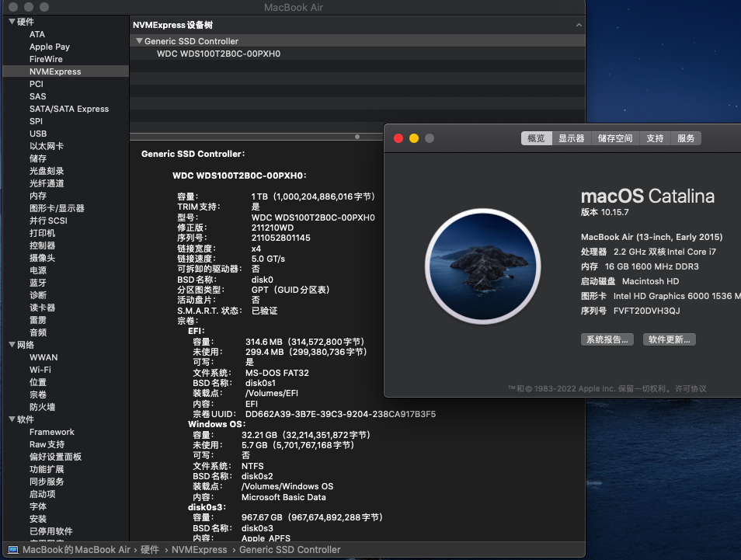Select Wi-Fi sidebar entry

pyautogui.click(x=40, y=370)
